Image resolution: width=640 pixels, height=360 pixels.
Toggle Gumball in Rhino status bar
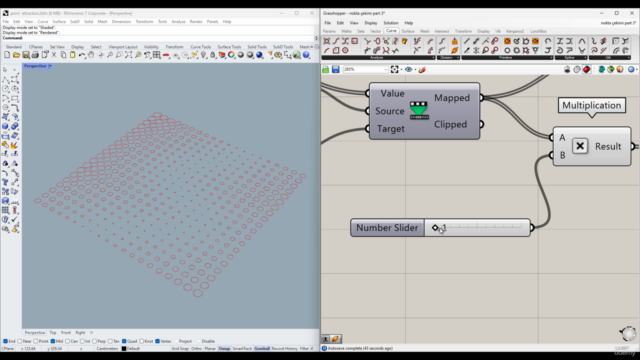click(x=262, y=349)
